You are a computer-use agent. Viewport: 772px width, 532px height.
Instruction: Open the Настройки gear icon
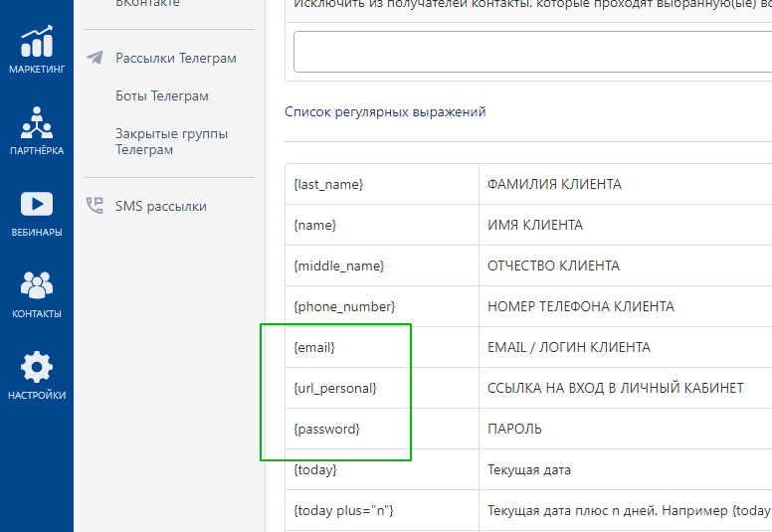pyautogui.click(x=37, y=367)
